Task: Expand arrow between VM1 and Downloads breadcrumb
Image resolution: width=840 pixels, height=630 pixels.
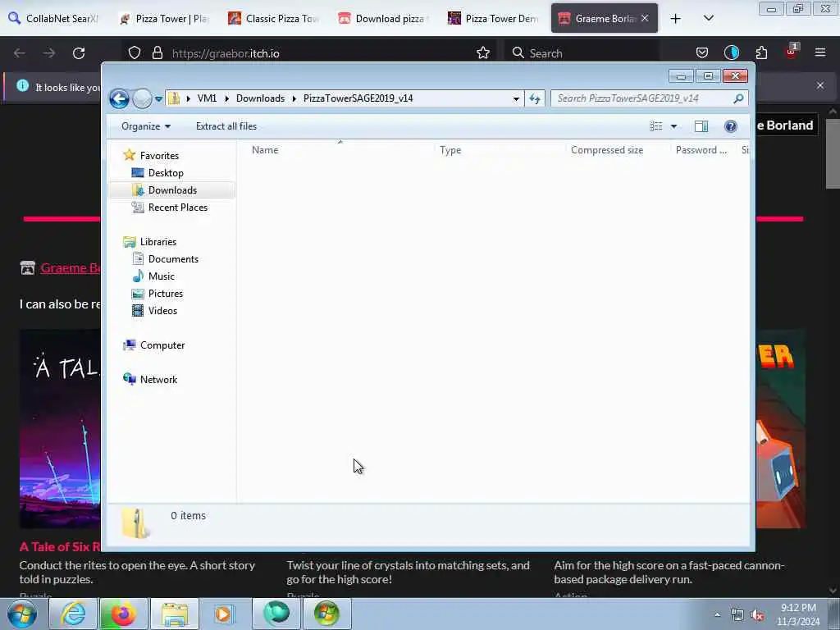Action: pyautogui.click(x=226, y=98)
